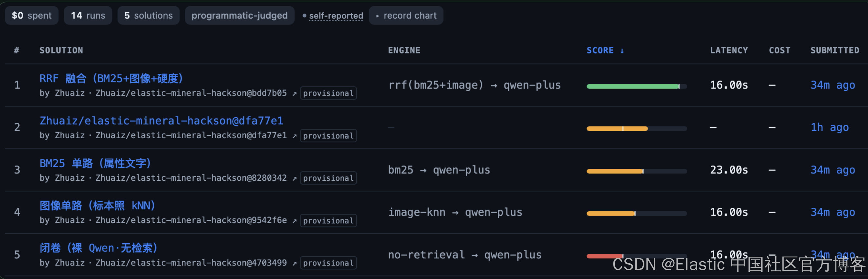The width and height of the screenshot is (868, 279).
Task: Open the BM25 单路 solution link
Action: coord(95,163)
